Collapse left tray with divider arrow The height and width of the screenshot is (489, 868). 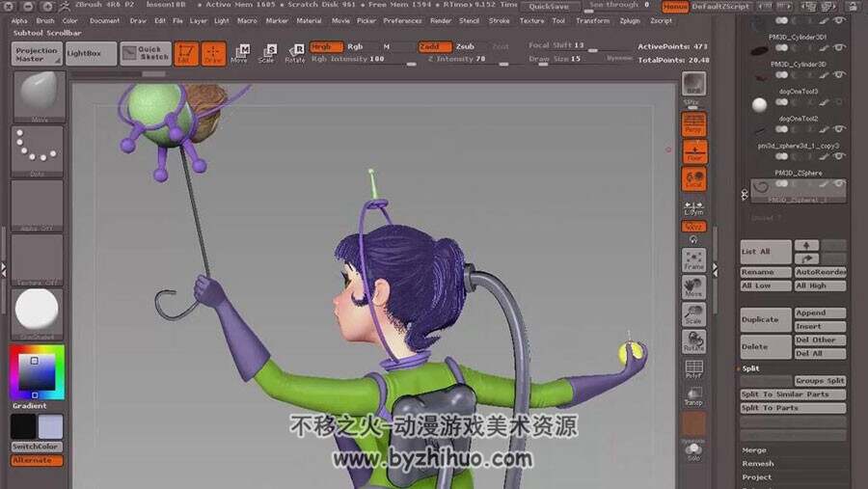4,269
